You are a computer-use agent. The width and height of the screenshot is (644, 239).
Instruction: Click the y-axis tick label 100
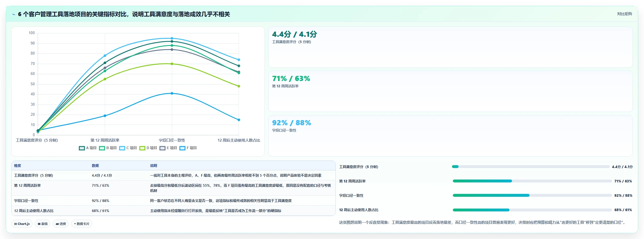pos(32,33)
